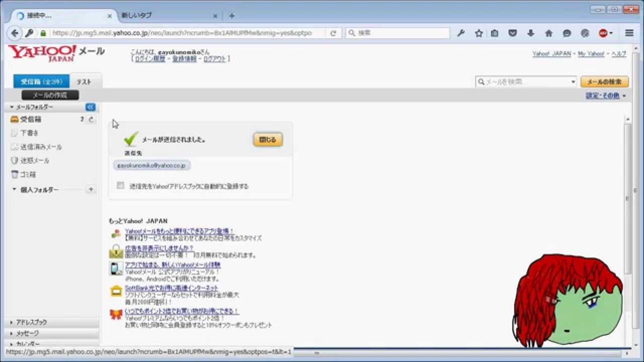Screen dimensions: 644x362
Task: Click the browser address bar URL
Action: [x=181, y=33]
